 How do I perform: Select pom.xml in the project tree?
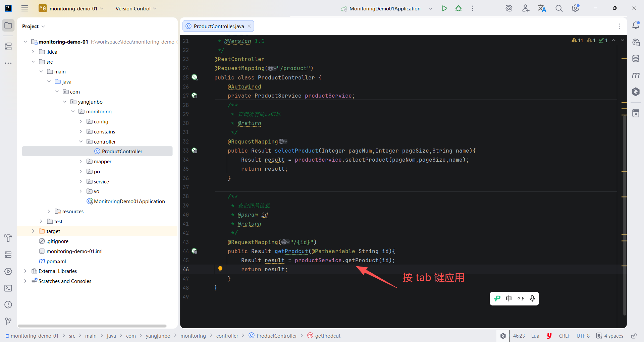coord(53,261)
